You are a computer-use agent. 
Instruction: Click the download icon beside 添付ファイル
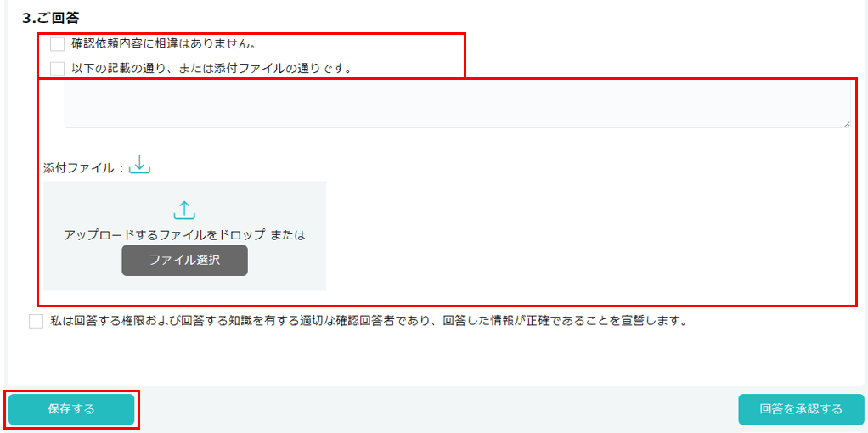[x=139, y=165]
